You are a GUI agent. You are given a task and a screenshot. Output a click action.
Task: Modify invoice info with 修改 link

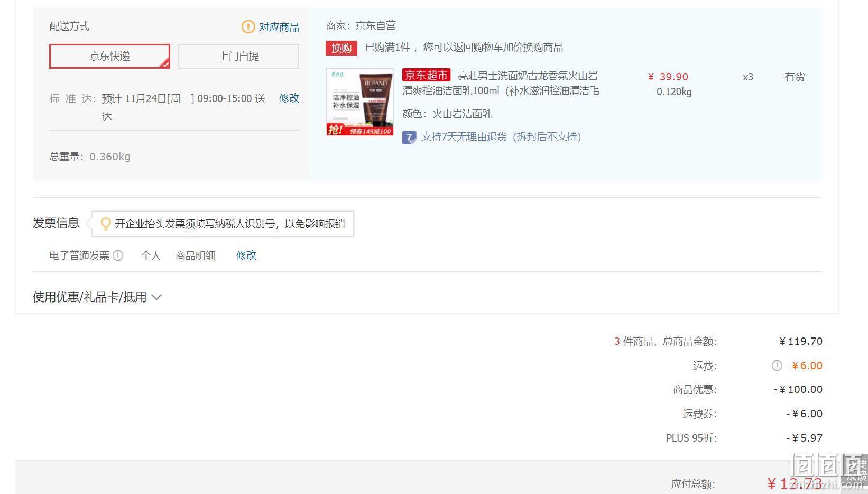tap(246, 255)
